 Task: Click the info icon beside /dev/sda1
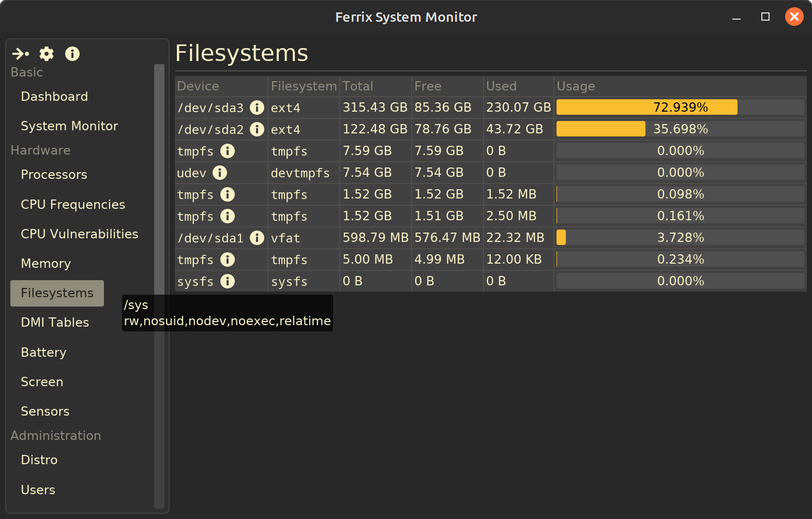[257, 238]
